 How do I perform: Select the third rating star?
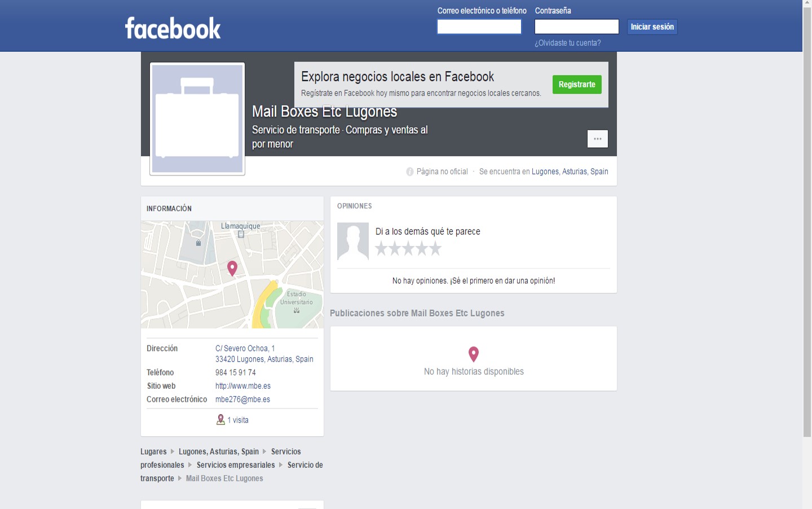click(x=408, y=248)
